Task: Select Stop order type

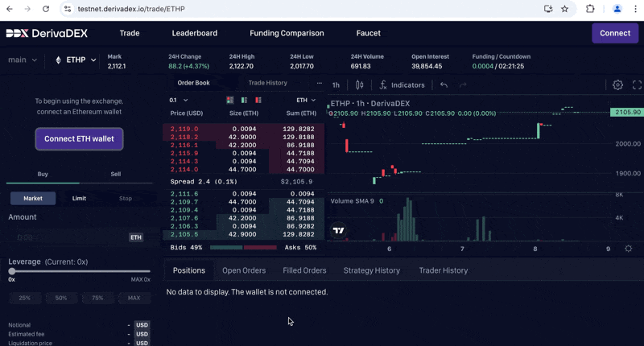Action: (126, 198)
